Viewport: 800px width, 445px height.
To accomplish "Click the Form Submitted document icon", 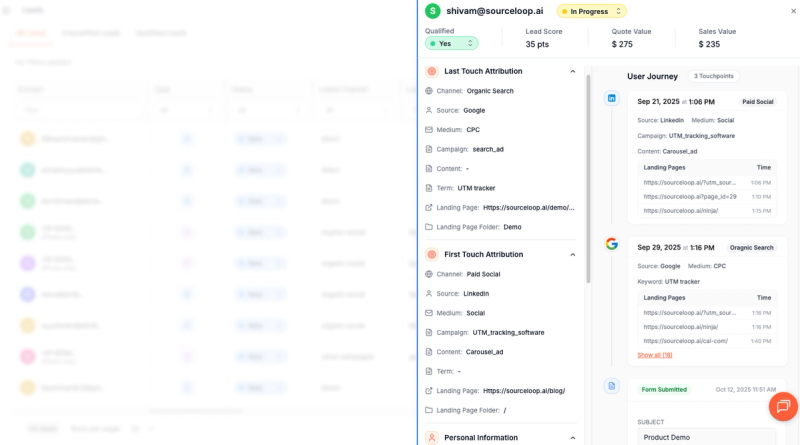I will pyautogui.click(x=612, y=386).
